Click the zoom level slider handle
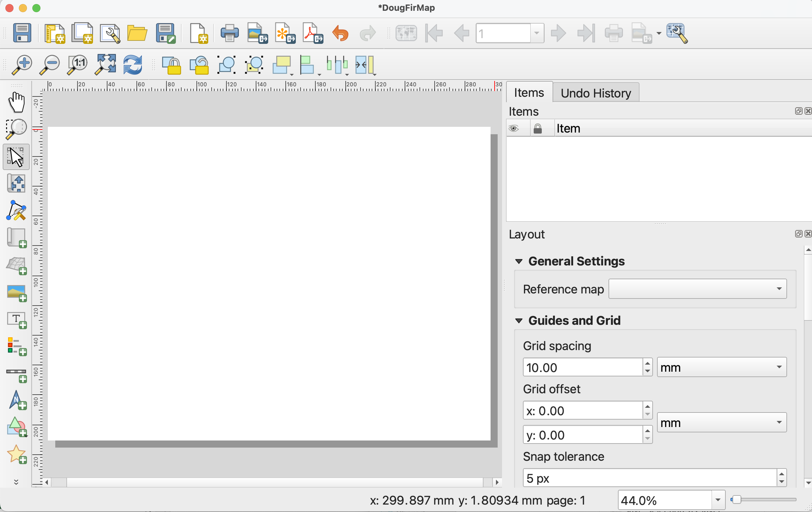This screenshot has width=812, height=512. pos(736,500)
